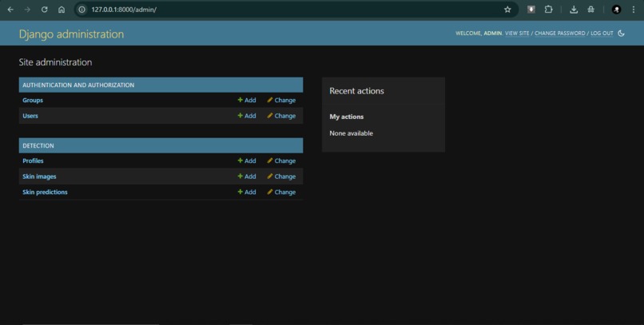644x325 pixels.
Task: Click VIEW SITE link
Action: pyautogui.click(x=517, y=34)
